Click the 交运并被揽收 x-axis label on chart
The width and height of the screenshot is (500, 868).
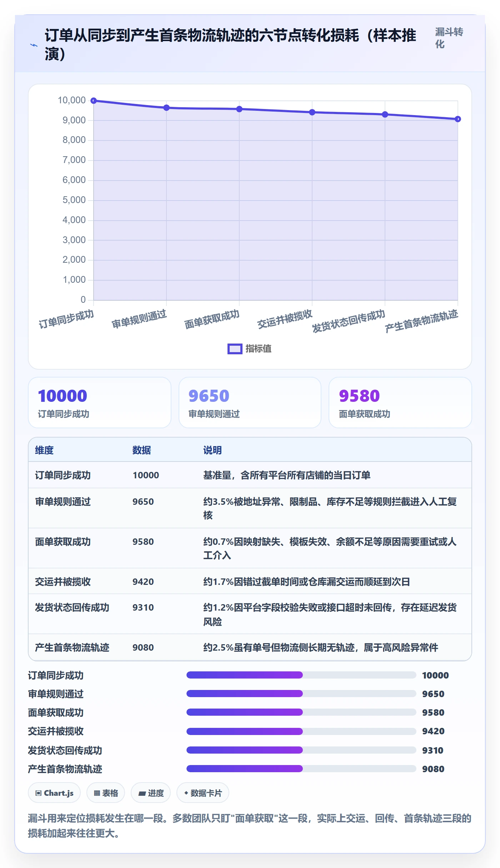pyautogui.click(x=285, y=319)
